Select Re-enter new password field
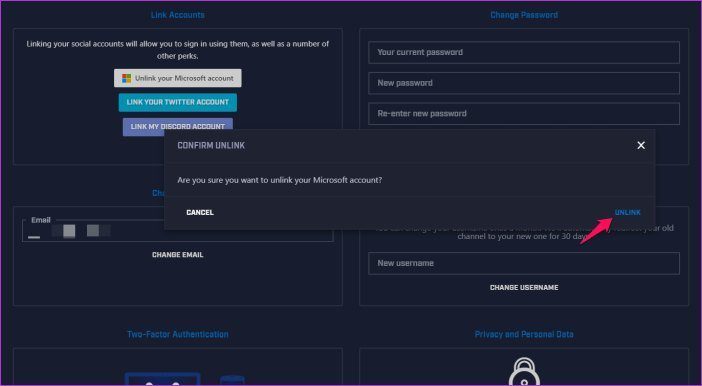Screen dimensions: 702x386 [524, 114]
